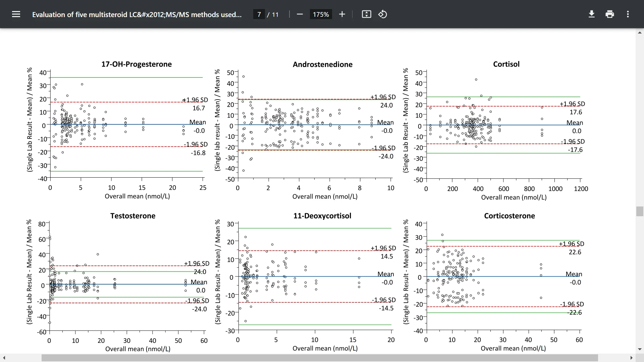The height and width of the screenshot is (362, 644).
Task: Click the 17.6 value in Cortisol chart
Action: pyautogui.click(x=576, y=112)
